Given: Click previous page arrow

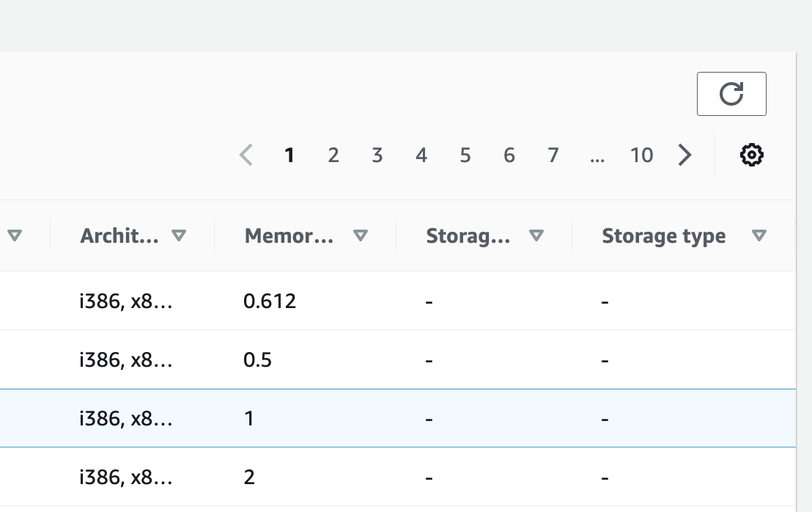Looking at the screenshot, I should 246,155.
